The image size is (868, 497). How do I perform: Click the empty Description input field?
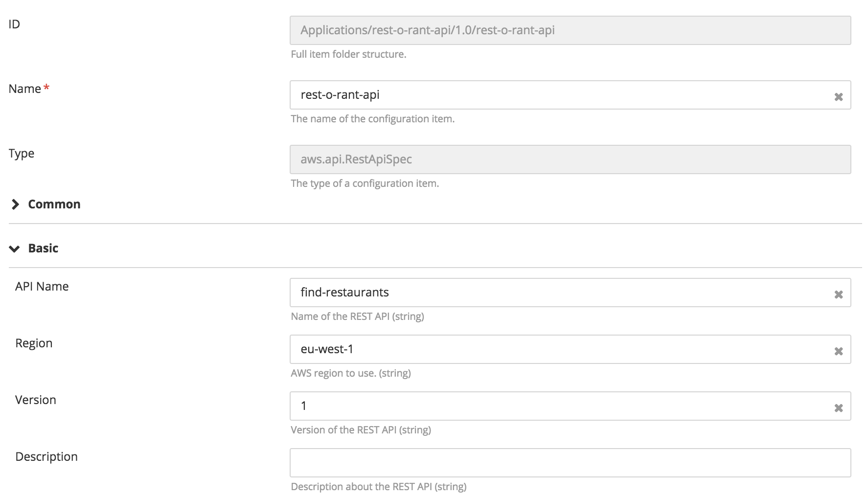point(570,463)
